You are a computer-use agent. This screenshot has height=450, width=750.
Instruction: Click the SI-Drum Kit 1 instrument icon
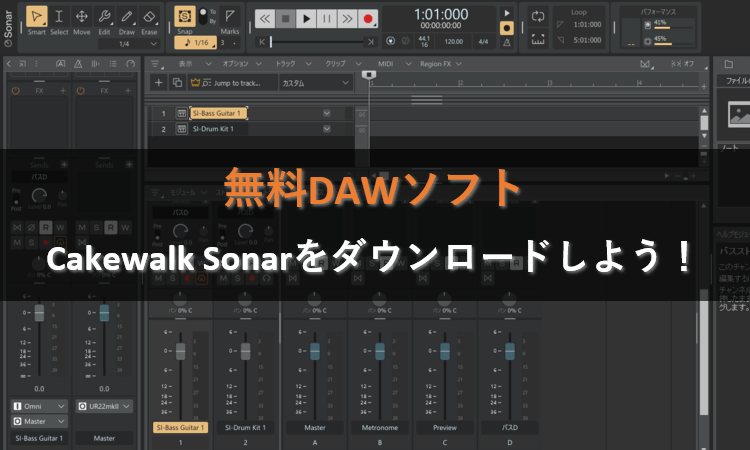(x=181, y=129)
